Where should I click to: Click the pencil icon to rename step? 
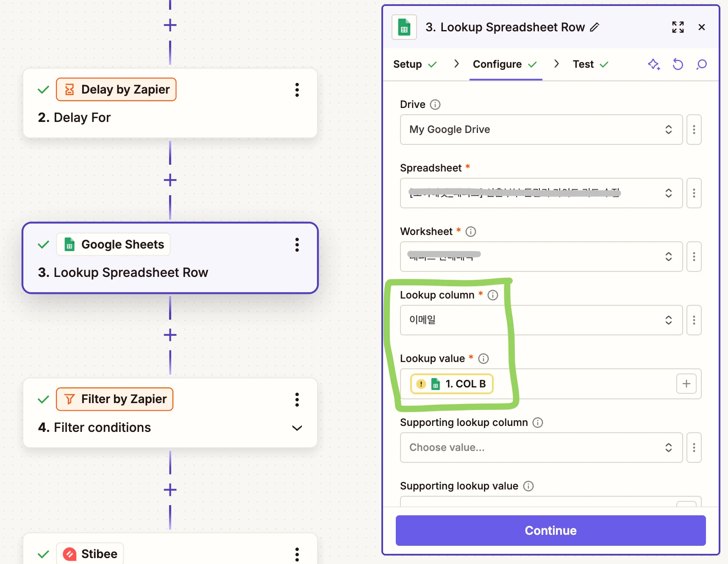tap(595, 28)
